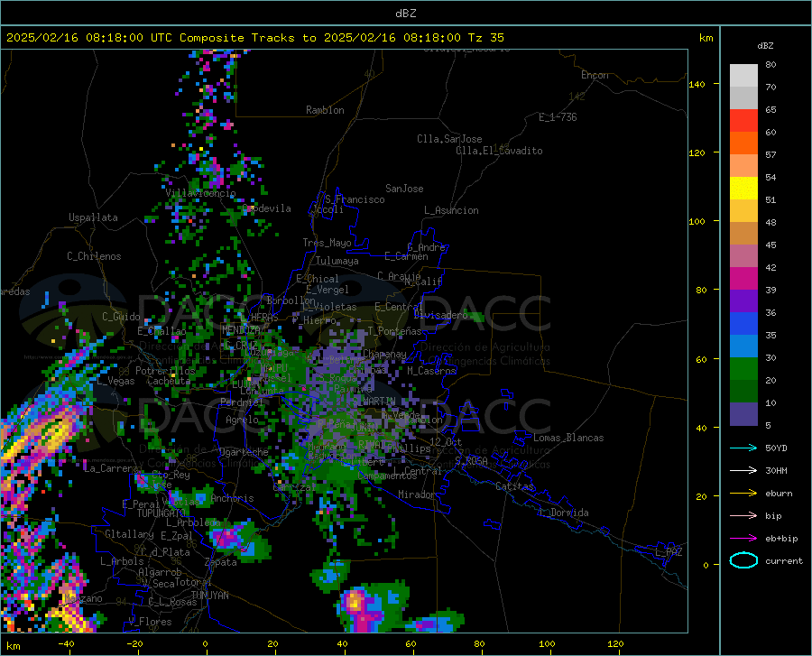Click the pink bip arrow legend icon
Image resolution: width=812 pixels, height=656 pixels.
pyautogui.click(x=743, y=516)
